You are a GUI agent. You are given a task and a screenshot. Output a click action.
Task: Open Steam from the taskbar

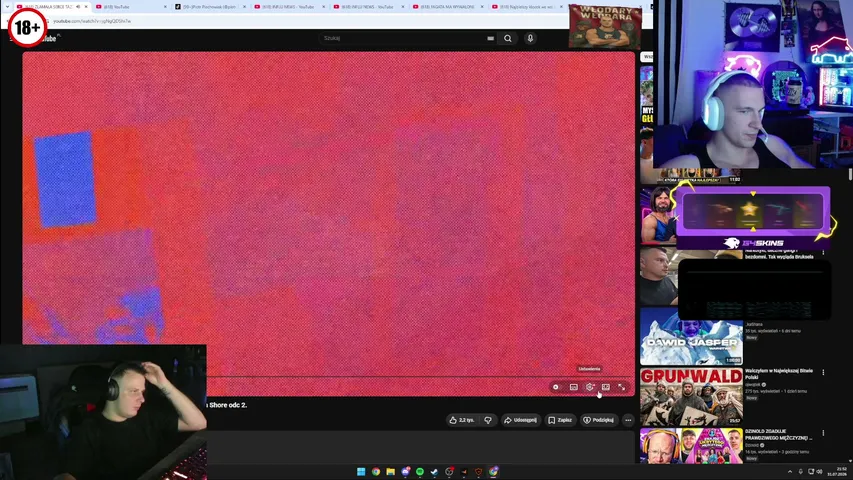tap(434, 472)
